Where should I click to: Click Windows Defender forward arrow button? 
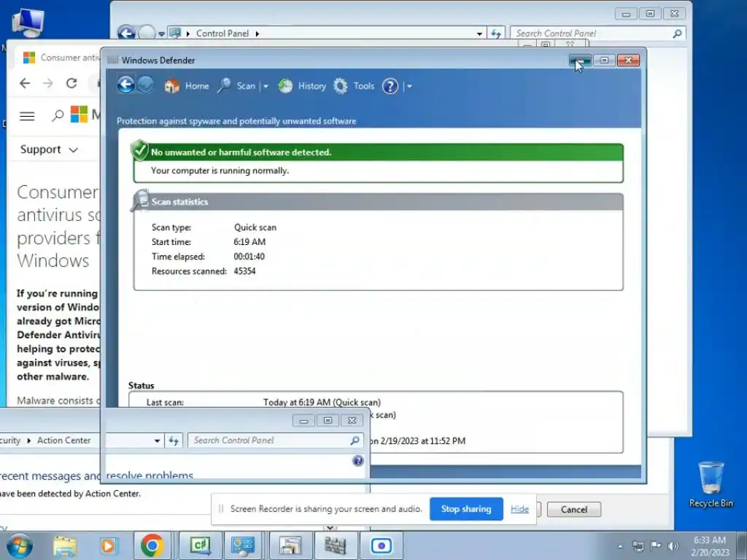[146, 85]
